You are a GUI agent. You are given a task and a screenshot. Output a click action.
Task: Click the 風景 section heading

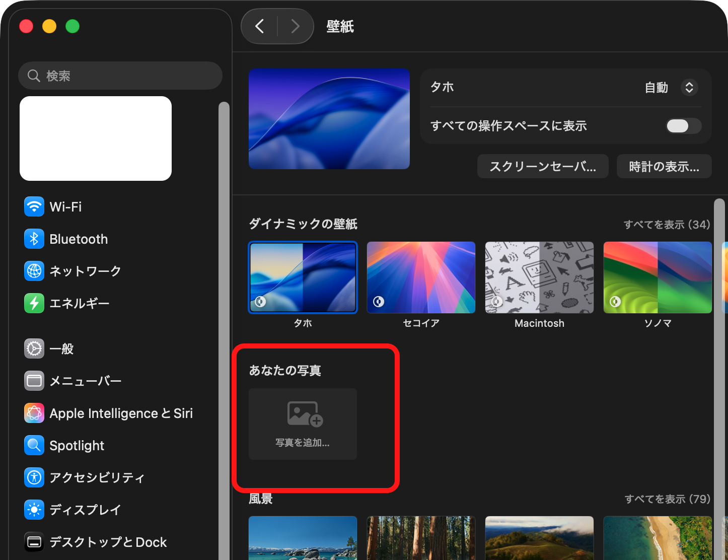261,499
